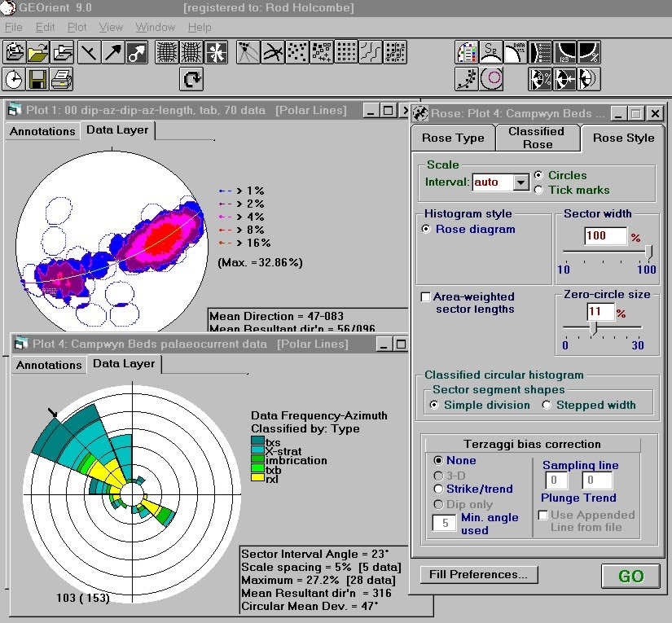This screenshot has height=623, width=672.
Task: Tick Use Appended Line from file
Action: click(x=542, y=515)
